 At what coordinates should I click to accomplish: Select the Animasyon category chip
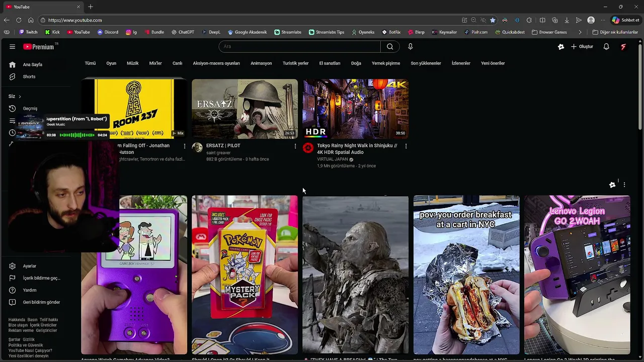click(x=261, y=63)
